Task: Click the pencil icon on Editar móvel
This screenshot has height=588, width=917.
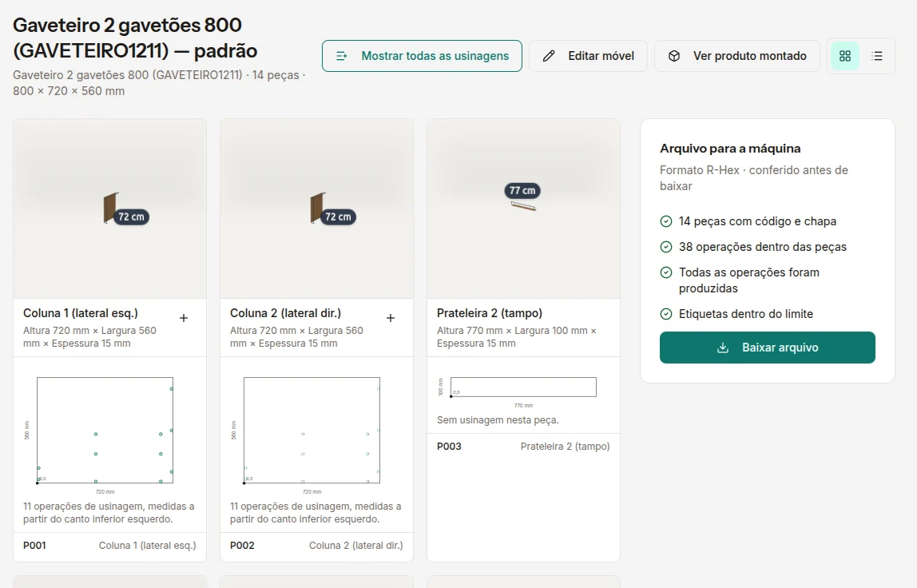Action: point(549,56)
